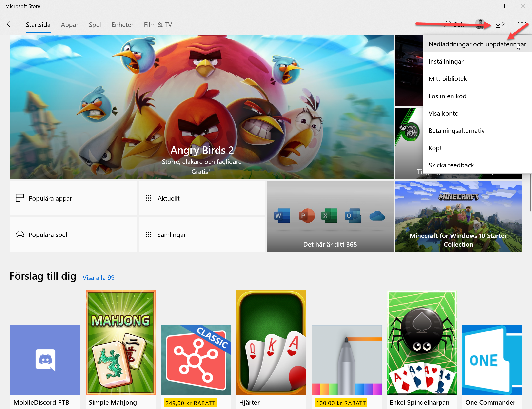Screen dimensions: 532x409
Task: Select Visa konto from the menu
Action: (477, 113)
